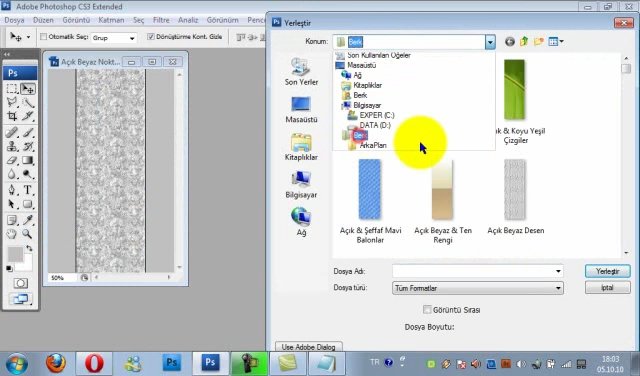This screenshot has width=640, height=376.
Task: Click the create new folder icon
Action: 539,42
